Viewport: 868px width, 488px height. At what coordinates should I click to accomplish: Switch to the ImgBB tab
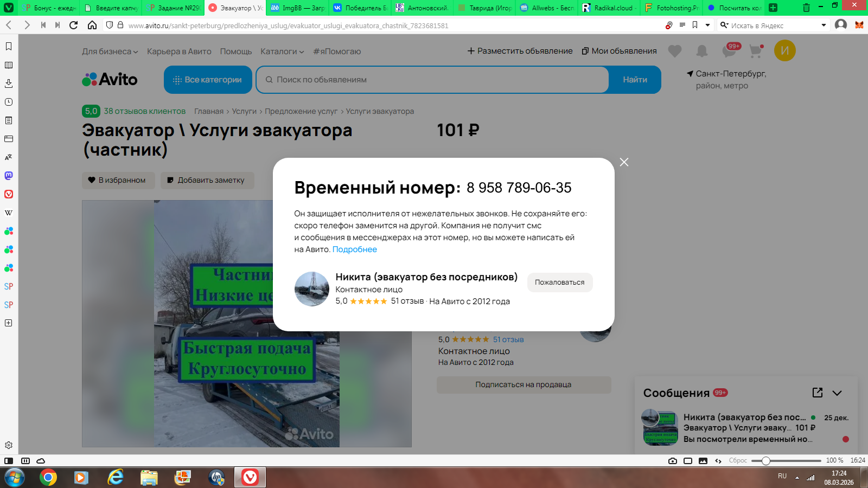297,8
